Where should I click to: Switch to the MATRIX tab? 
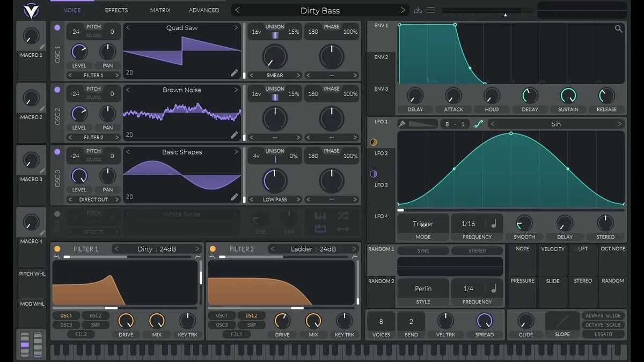pos(160,10)
